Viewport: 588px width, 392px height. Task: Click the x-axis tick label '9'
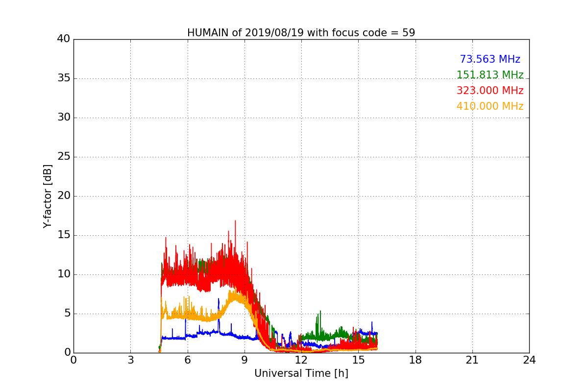(245, 360)
